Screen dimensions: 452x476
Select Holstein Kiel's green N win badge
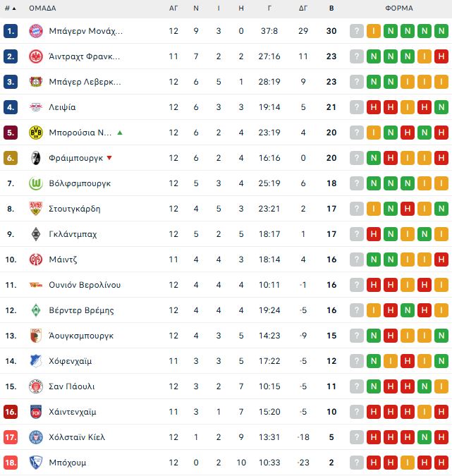pyautogui.click(x=424, y=437)
